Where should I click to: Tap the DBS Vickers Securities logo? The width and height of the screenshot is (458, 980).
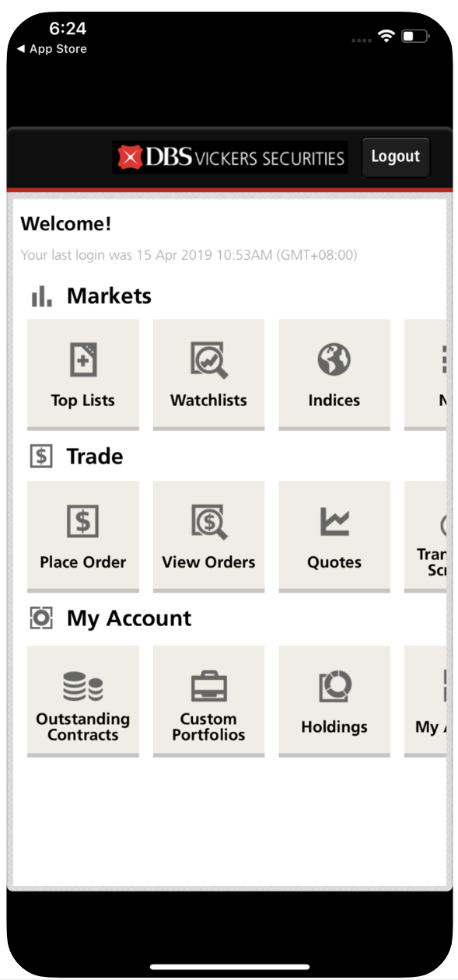point(230,157)
